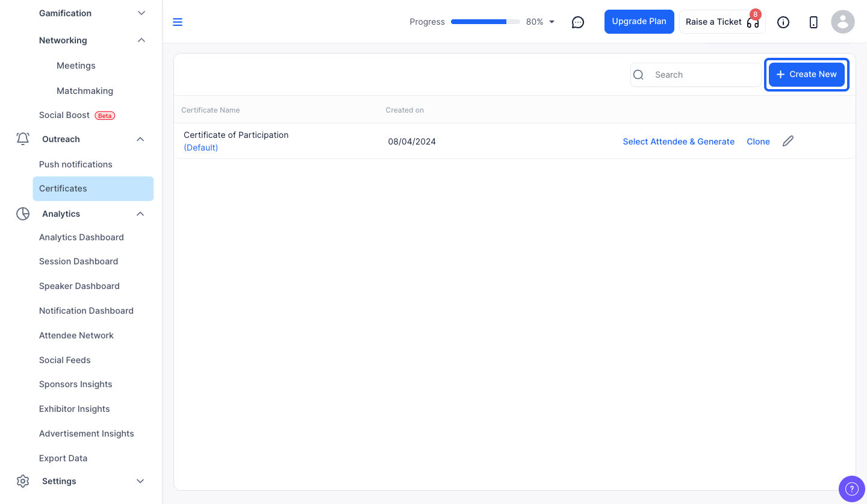Edit Certificate of Participation with pencil icon
Viewport: 867px width, 504px height.
788,141
